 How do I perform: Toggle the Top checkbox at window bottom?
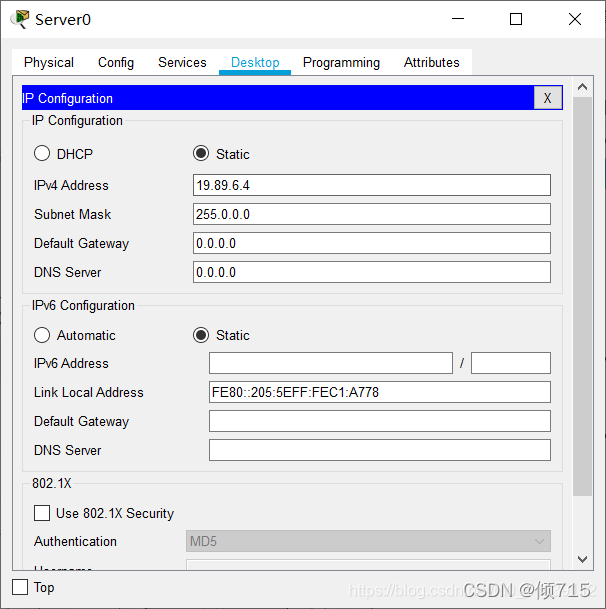[20, 587]
